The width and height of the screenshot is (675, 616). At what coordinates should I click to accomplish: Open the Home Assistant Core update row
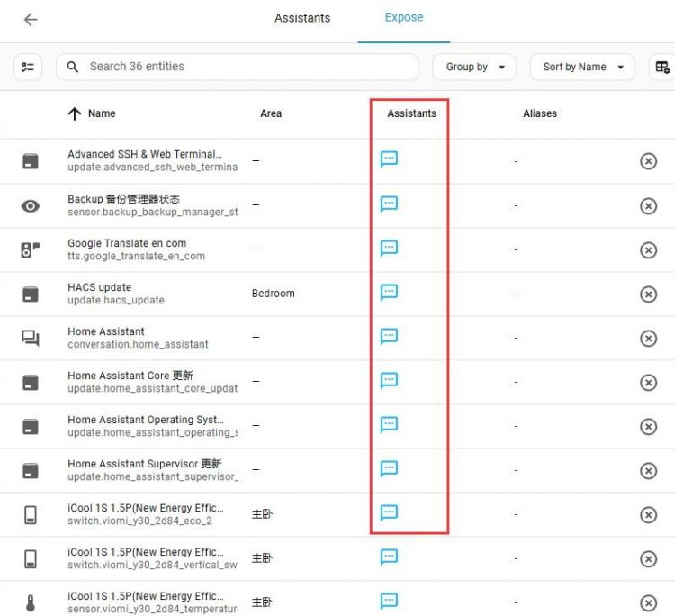[153, 382]
